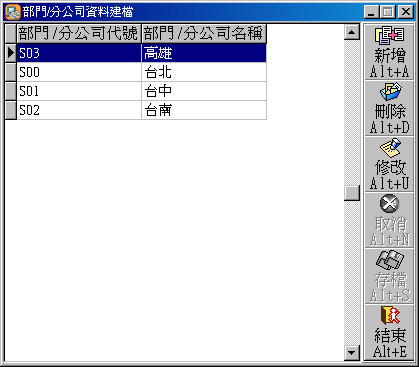Click the 部門/分公司名稱 column header
Image resolution: width=419 pixels, height=367 pixels.
[204, 34]
